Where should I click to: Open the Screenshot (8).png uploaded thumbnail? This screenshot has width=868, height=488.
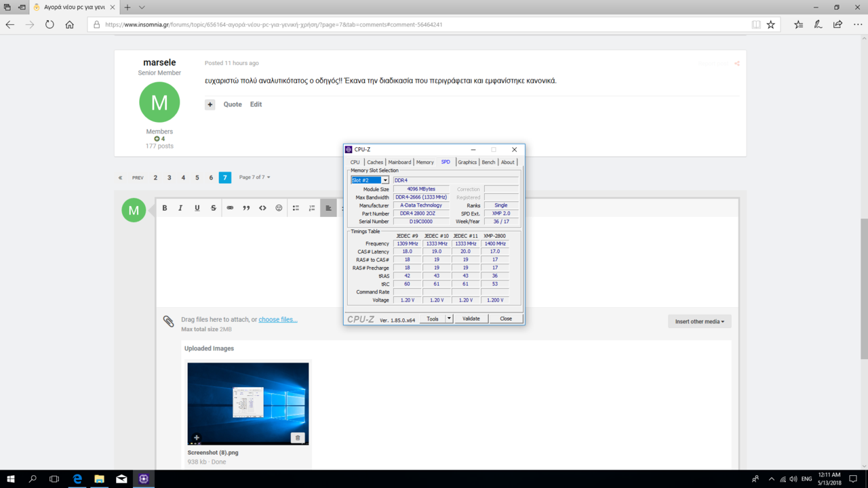click(248, 403)
